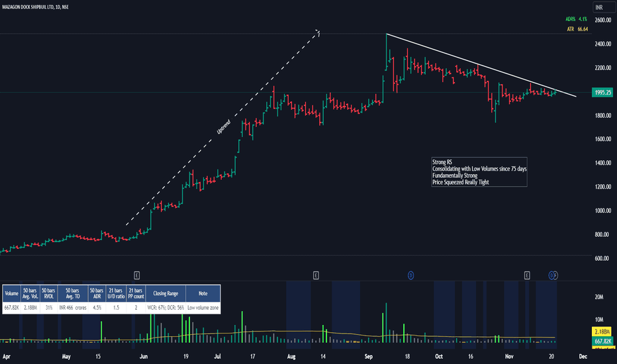
Task: Open the earnings E marker above June
Action: pos(136,275)
